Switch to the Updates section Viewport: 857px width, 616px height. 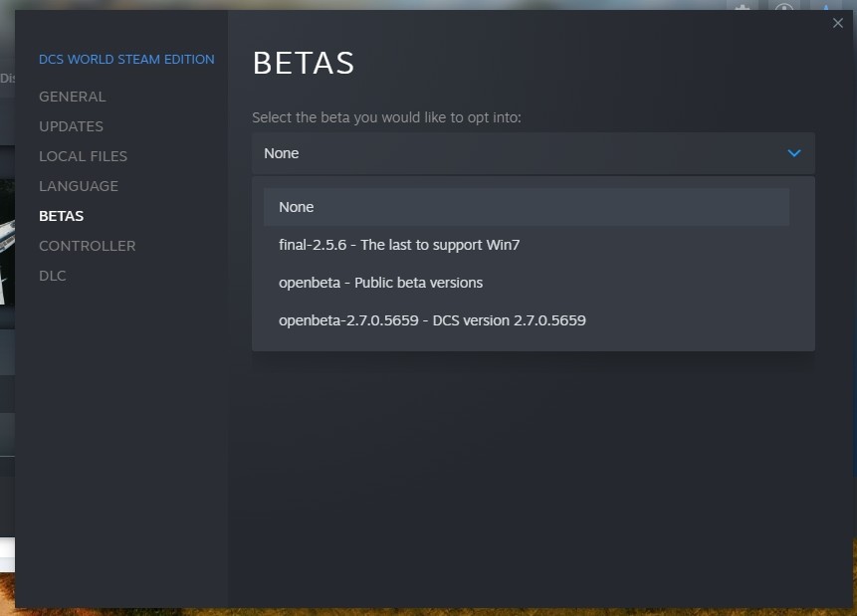(x=71, y=126)
